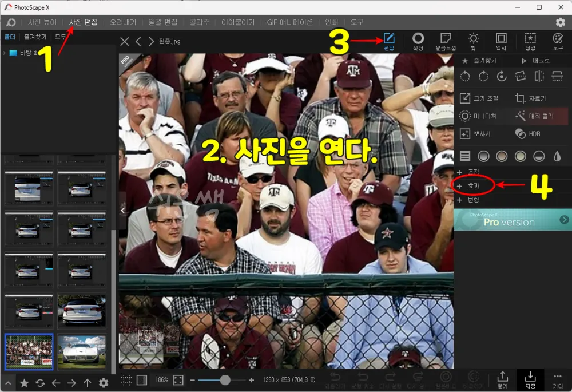Apply the grayscale circle filter
572x392 pixels.
pyautogui.click(x=483, y=156)
